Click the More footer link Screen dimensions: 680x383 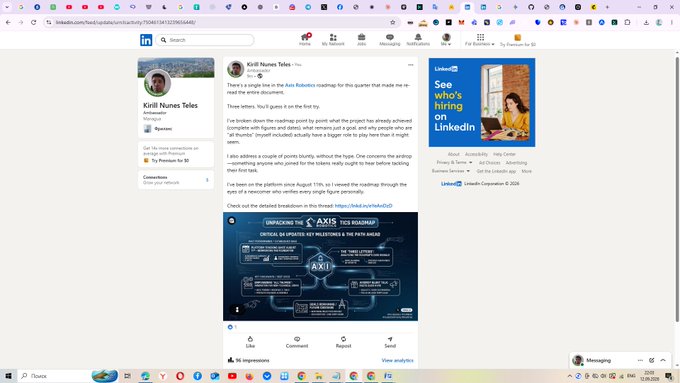(526, 171)
